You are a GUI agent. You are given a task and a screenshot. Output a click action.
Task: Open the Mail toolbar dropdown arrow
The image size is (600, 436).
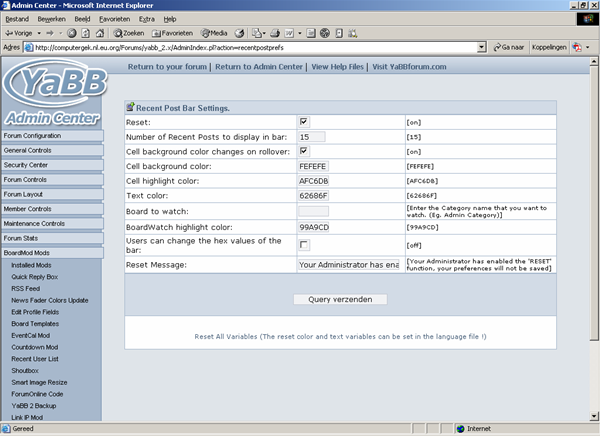(264, 33)
